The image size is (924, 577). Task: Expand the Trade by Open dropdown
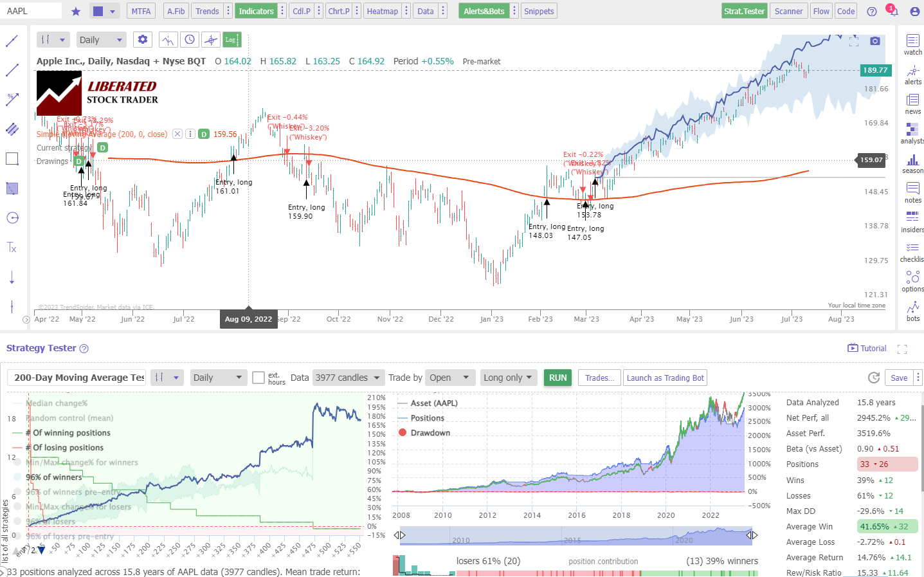pyautogui.click(x=450, y=378)
